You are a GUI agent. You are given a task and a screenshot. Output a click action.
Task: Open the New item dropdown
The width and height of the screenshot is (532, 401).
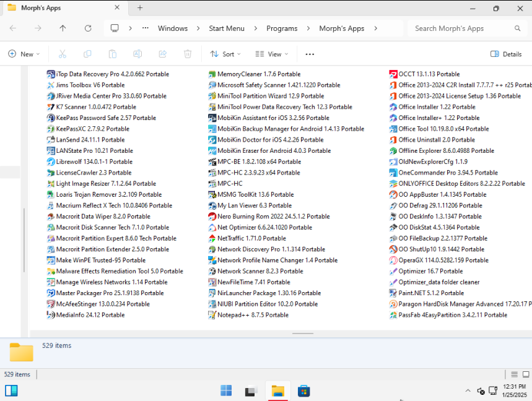[x=24, y=54]
